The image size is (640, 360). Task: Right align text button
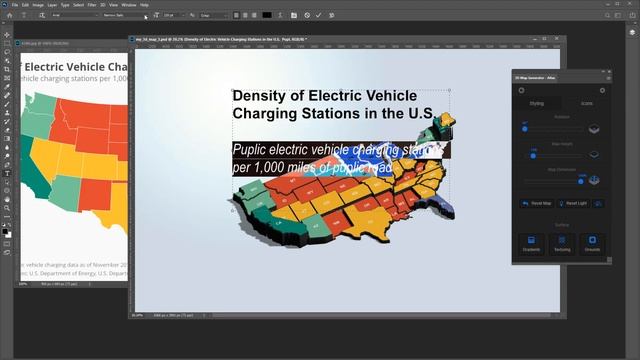(x=254, y=15)
